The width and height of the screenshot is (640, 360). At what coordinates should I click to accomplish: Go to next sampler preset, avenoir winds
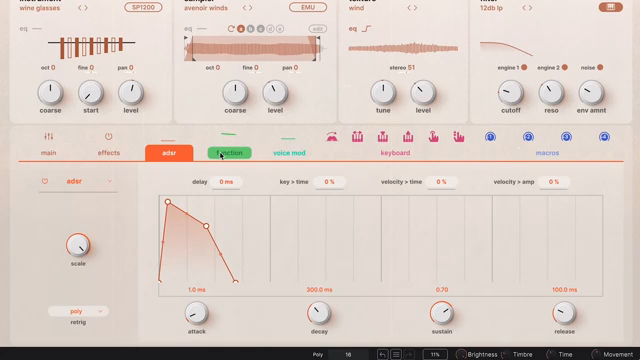(x=250, y=8)
